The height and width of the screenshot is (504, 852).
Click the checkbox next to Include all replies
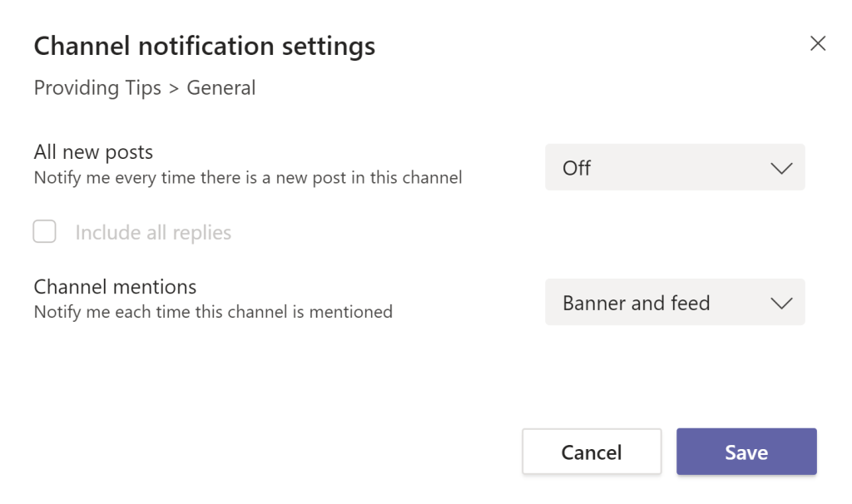tap(44, 232)
